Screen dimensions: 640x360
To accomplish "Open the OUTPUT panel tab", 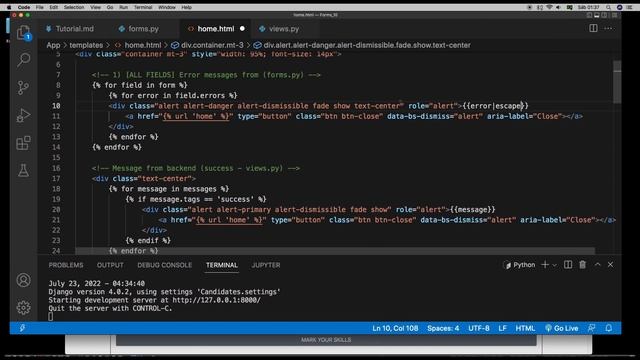I will [x=110, y=265].
